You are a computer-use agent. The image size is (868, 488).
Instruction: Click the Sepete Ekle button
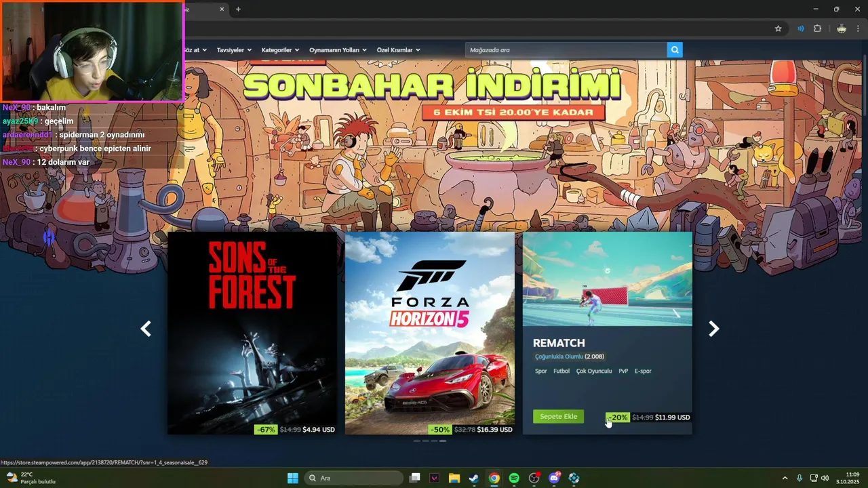click(558, 416)
